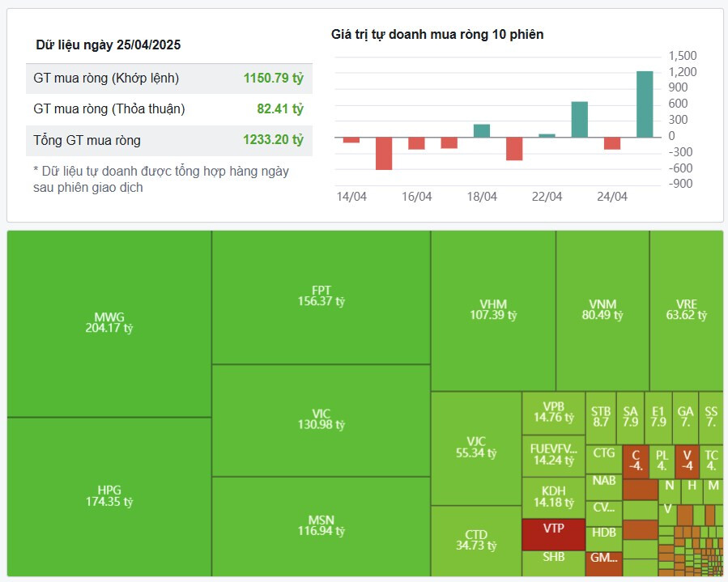Select the HPG 174.35 tỷ block

point(109,495)
